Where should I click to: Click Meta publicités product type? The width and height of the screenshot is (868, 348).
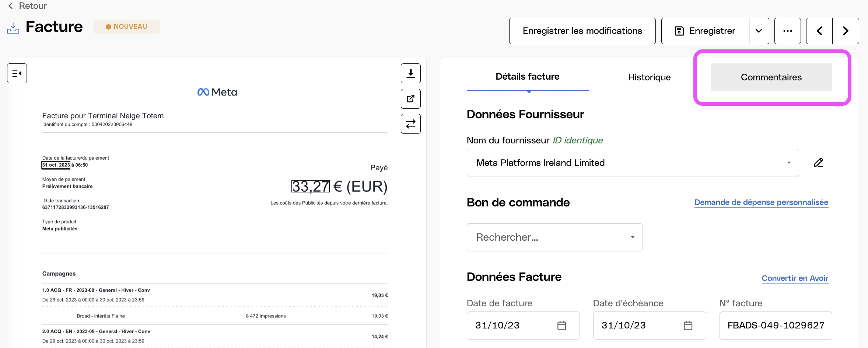coord(60,229)
